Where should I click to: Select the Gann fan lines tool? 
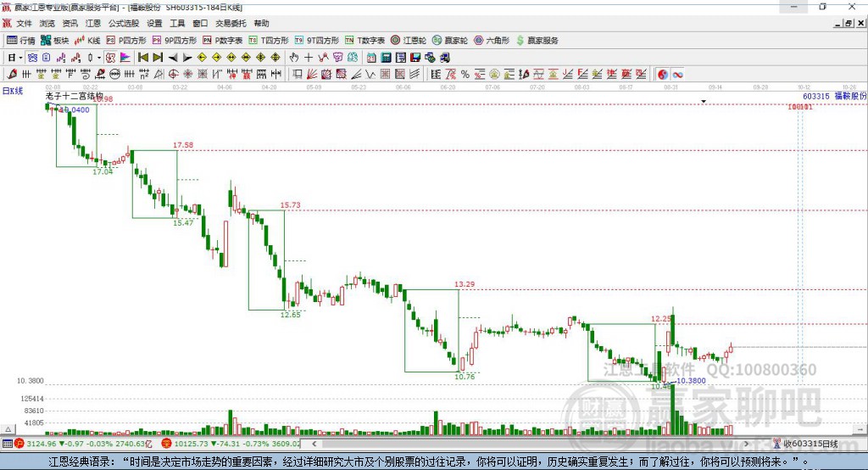(312, 75)
